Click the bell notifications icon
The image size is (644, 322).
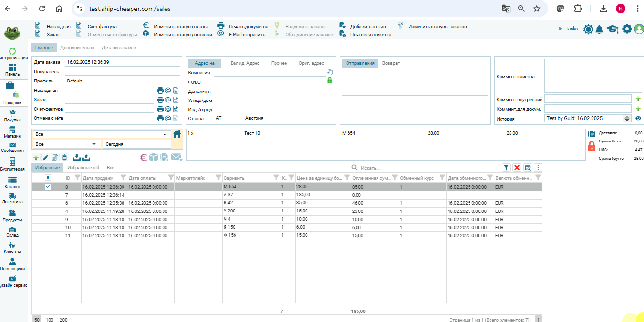coord(600,29)
